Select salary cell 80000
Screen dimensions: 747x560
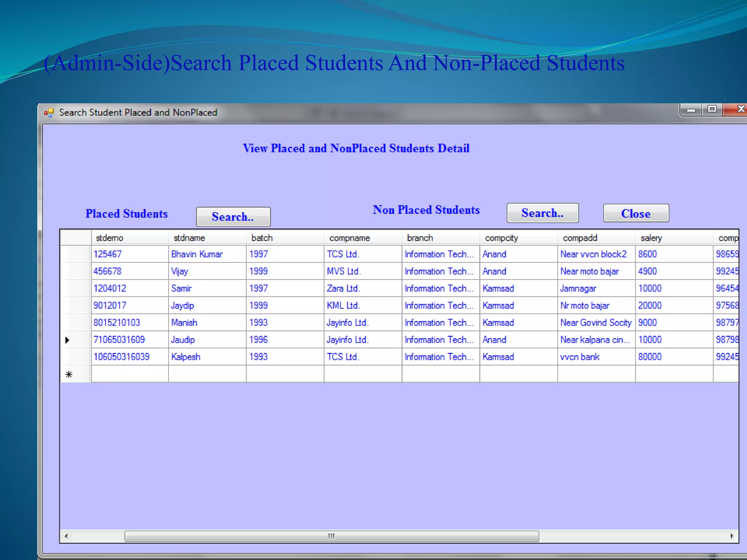point(674,357)
